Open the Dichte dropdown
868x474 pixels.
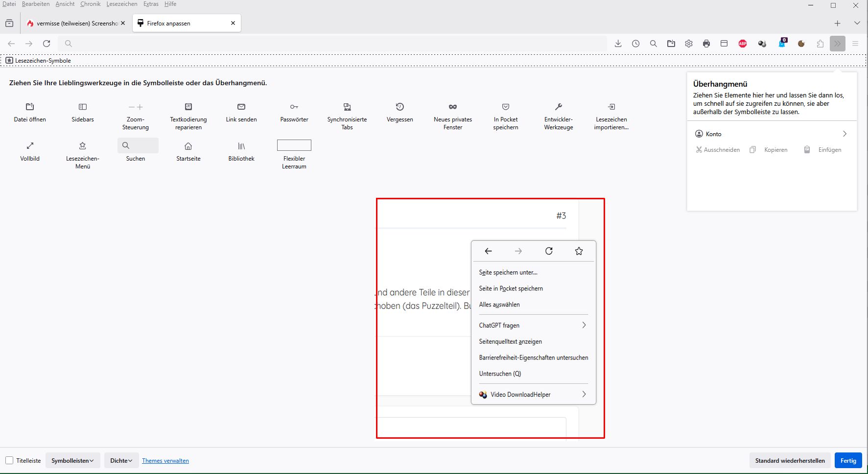(121, 460)
